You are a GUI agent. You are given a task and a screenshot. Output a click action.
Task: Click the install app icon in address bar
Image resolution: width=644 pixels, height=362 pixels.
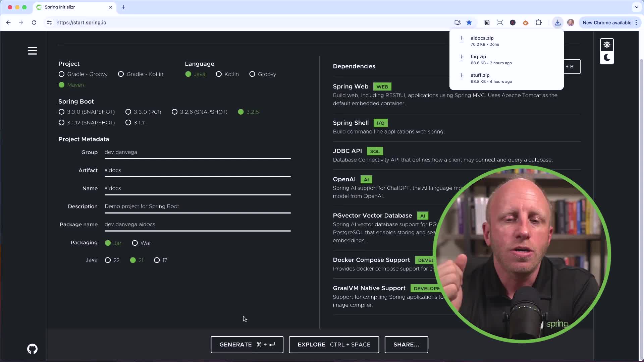tap(457, 22)
